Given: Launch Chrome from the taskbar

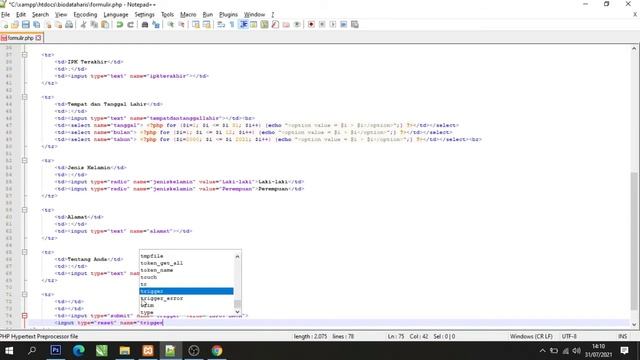Looking at the screenshot, I should coord(217,351).
